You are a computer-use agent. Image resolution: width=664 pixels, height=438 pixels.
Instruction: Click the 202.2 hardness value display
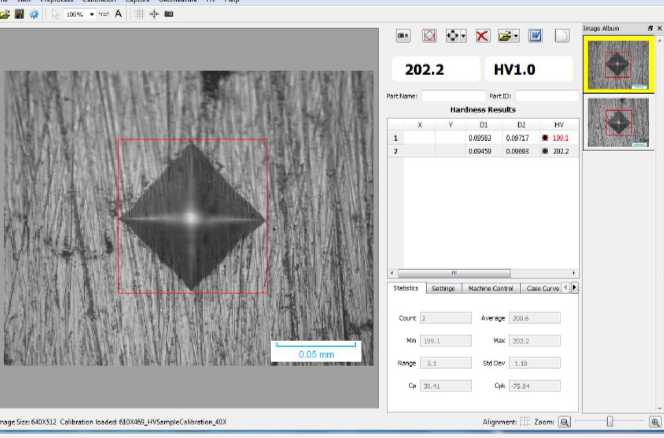coord(436,69)
